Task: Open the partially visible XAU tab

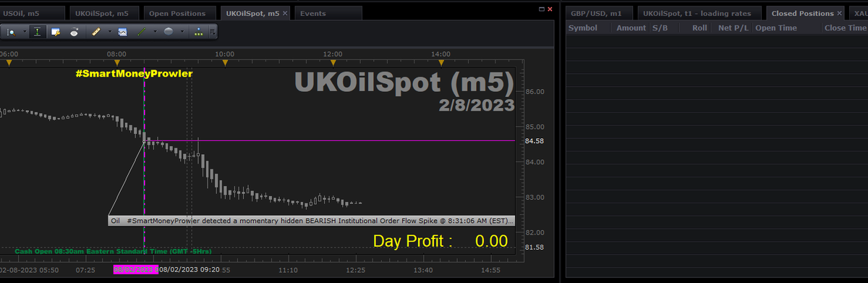Action: (859, 13)
